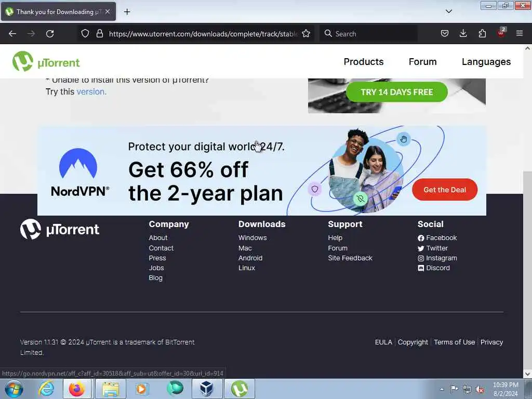Open the Forum navigation item
Viewport: 532px width, 399px height.
(422, 62)
